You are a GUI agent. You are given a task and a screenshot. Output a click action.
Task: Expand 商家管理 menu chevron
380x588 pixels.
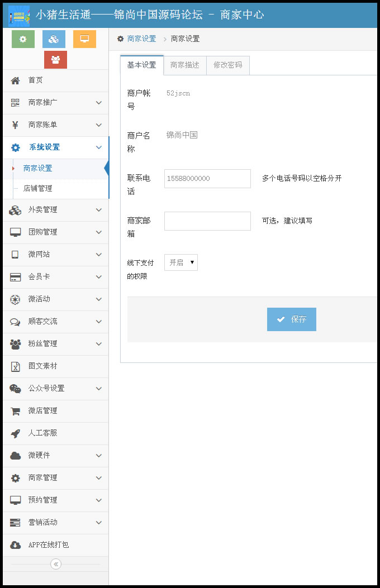click(99, 478)
